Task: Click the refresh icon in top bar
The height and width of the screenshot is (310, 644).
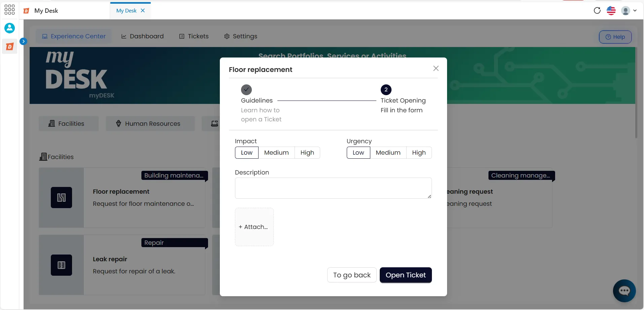Action: (x=597, y=10)
